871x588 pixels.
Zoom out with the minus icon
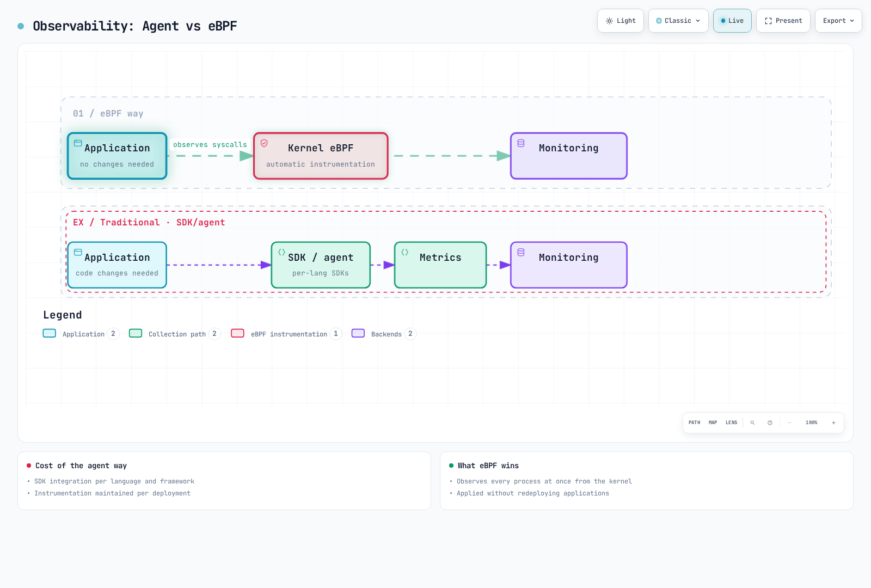789,422
